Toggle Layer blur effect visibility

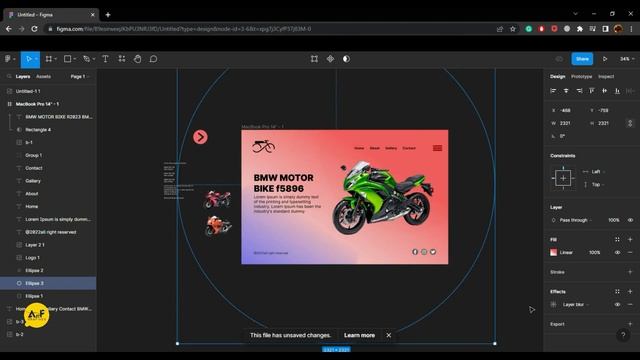coord(617,304)
